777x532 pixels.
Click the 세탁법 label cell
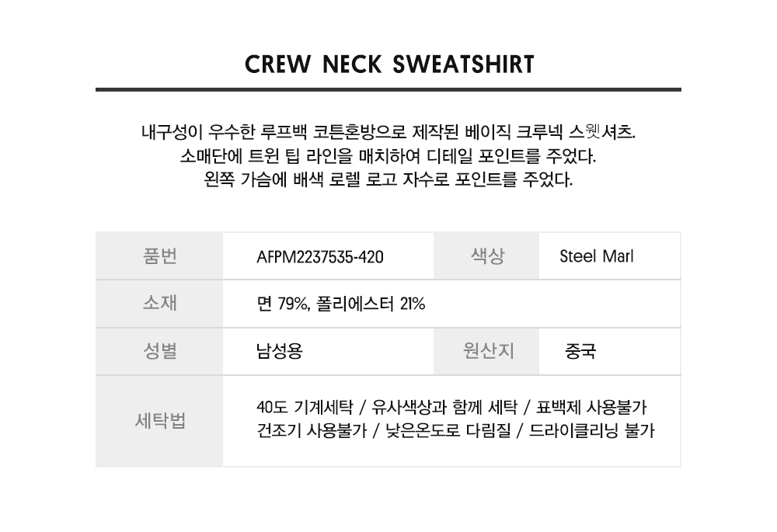pyautogui.click(x=159, y=421)
